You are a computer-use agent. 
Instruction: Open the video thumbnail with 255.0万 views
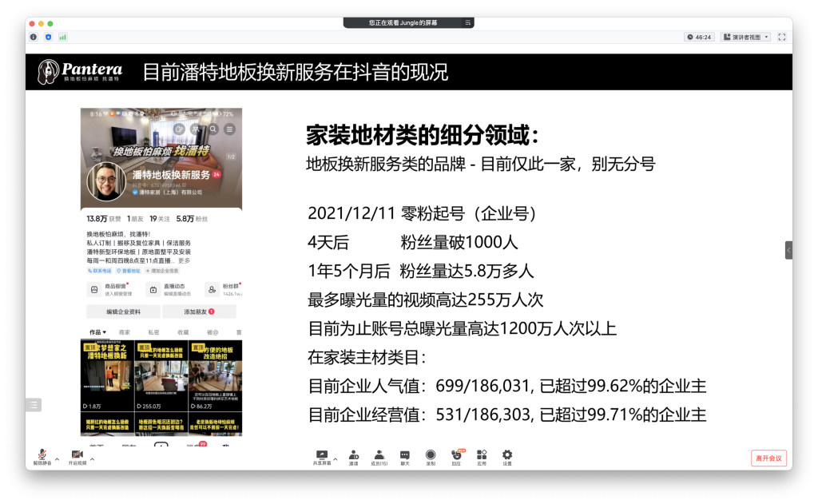coord(161,375)
